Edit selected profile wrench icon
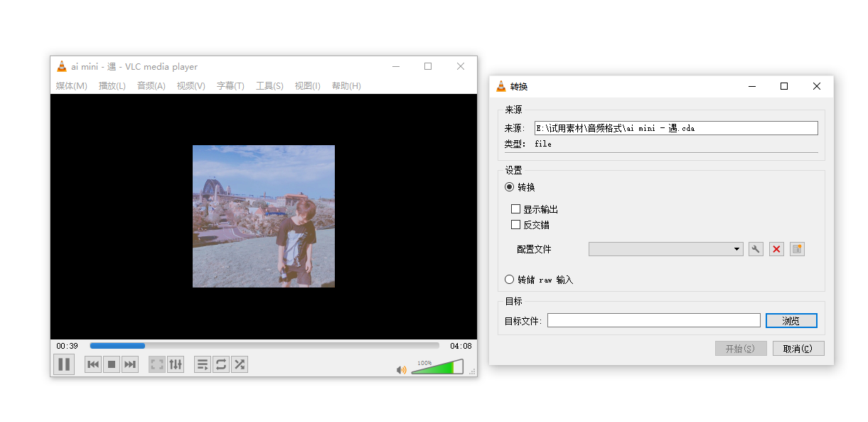Image resolution: width=868 pixels, height=422 pixels. pos(756,249)
